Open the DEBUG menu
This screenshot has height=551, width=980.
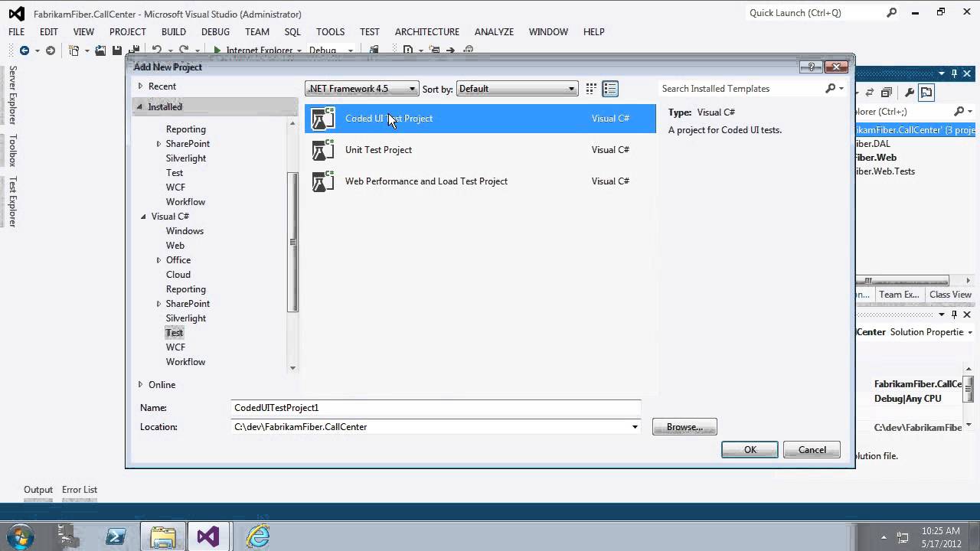point(215,31)
